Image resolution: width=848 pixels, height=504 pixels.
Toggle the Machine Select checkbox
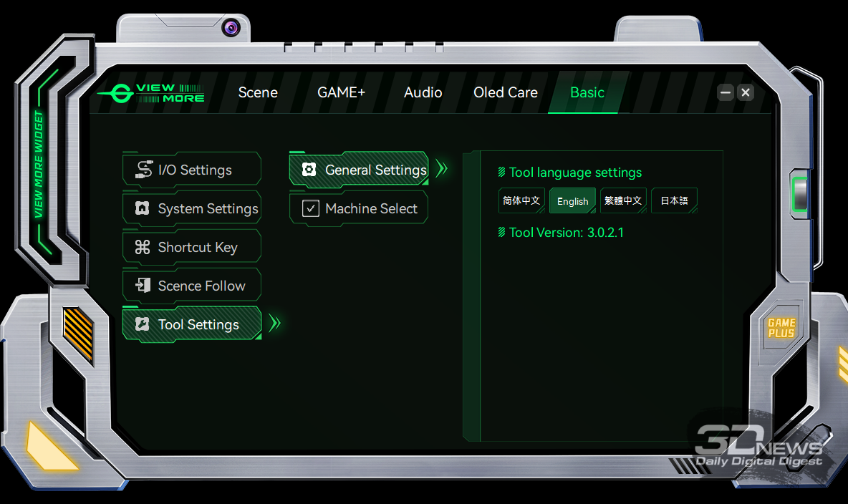[310, 208]
